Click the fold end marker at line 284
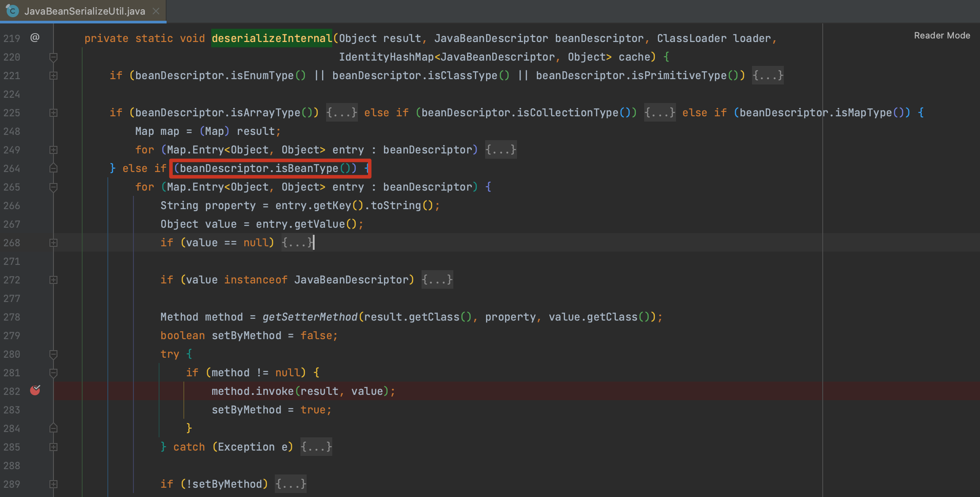The width and height of the screenshot is (980, 497). 53,428
